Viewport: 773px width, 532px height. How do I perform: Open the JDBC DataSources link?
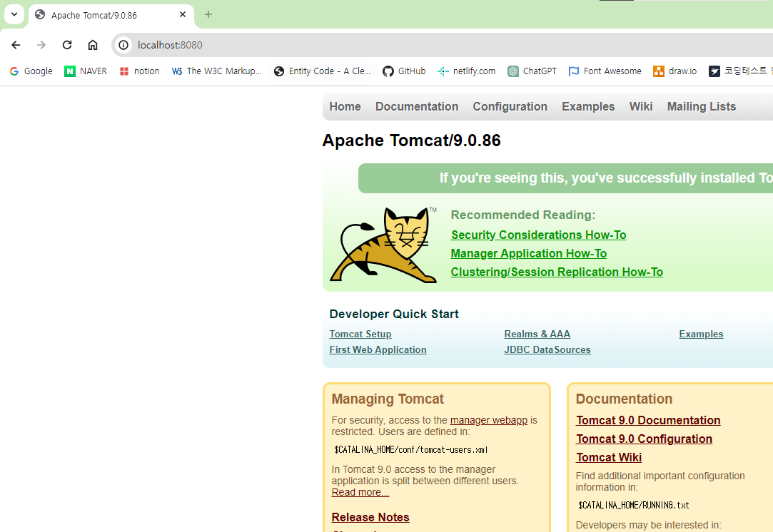pyautogui.click(x=547, y=349)
